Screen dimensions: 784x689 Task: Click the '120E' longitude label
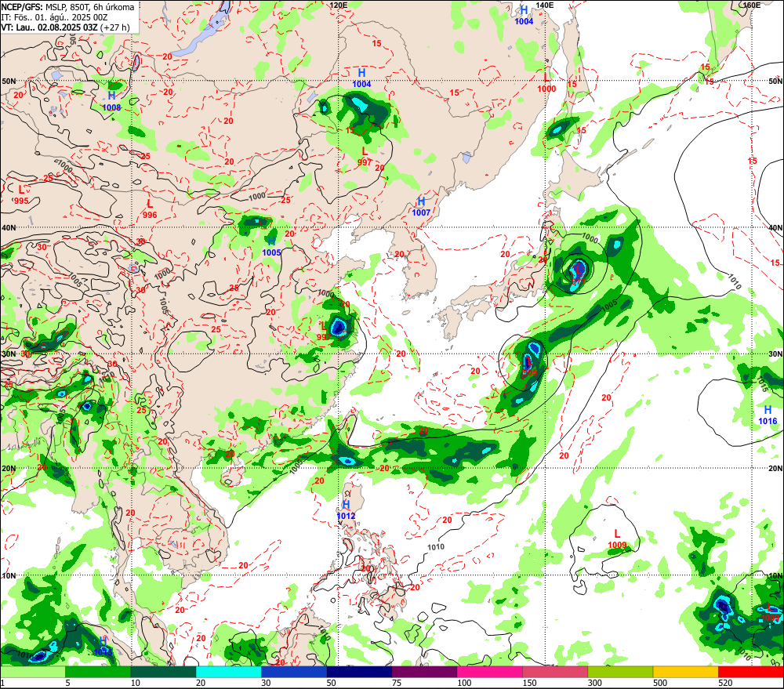point(339,5)
